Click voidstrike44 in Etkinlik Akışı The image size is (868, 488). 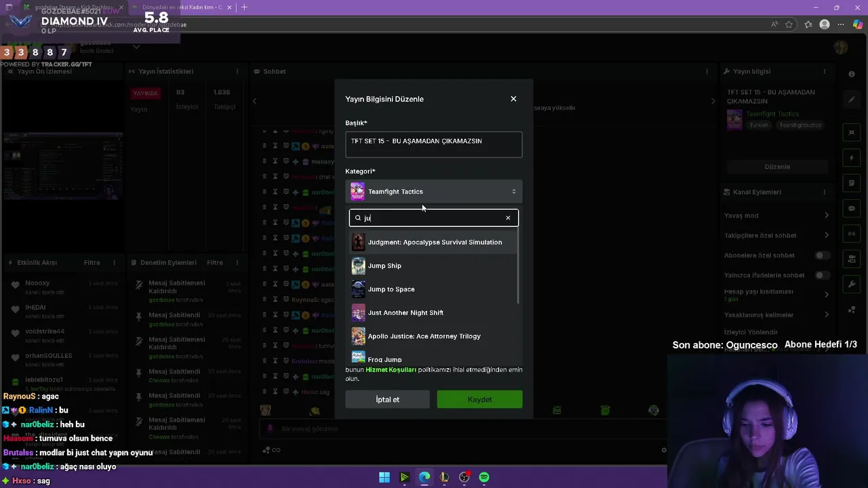[x=45, y=331]
